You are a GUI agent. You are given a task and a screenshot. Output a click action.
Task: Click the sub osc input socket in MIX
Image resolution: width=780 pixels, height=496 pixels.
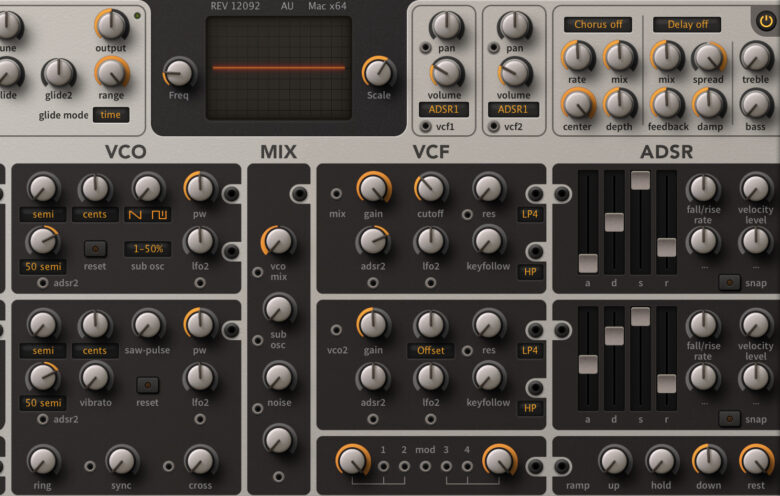pos(258,340)
